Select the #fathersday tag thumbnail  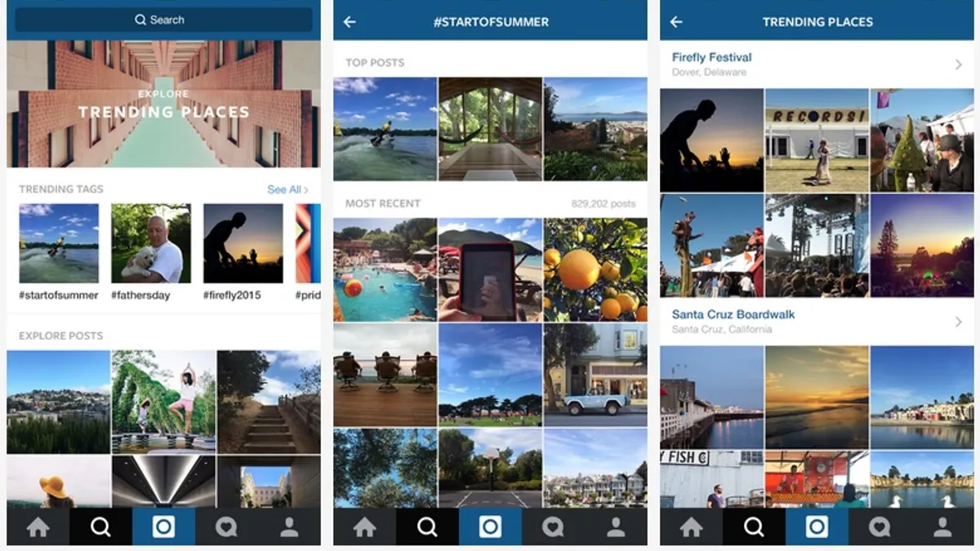pos(151,243)
